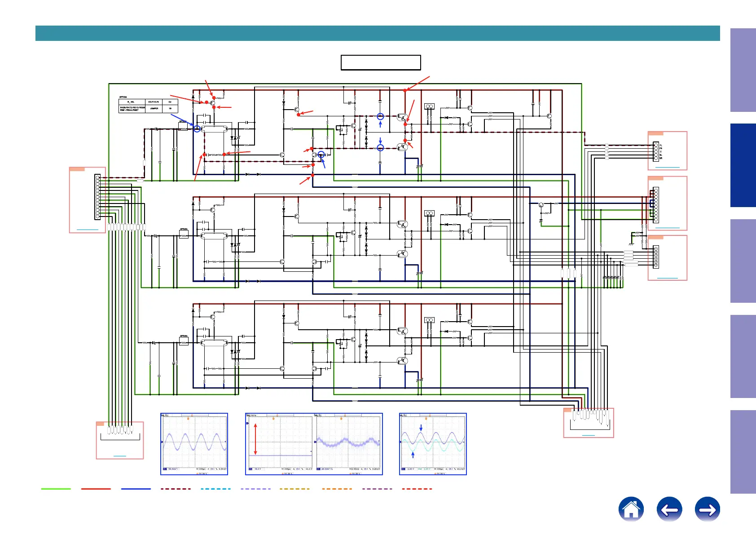Go to the Home page icon
Image resolution: width=756 pixels, height=535 pixels.
coord(631,509)
